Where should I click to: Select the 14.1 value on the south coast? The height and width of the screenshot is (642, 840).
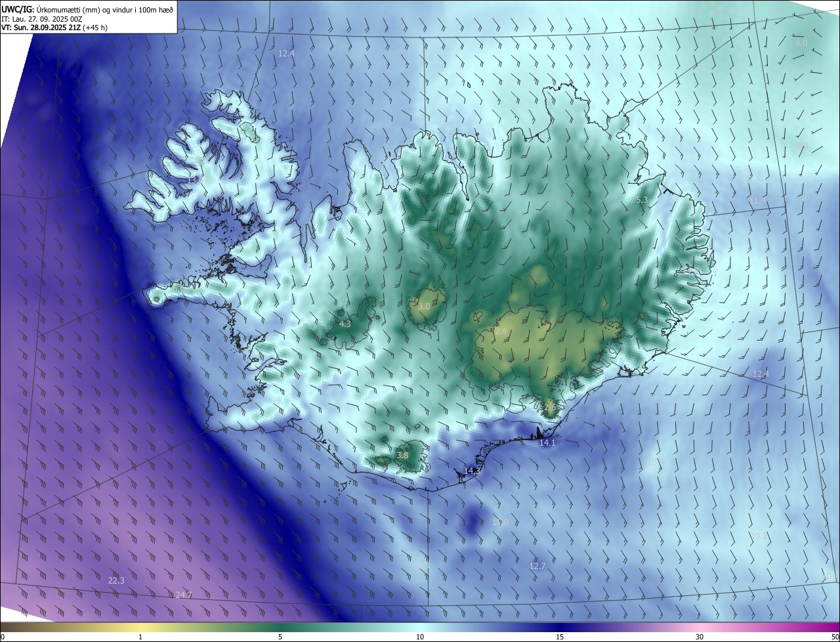(547, 443)
